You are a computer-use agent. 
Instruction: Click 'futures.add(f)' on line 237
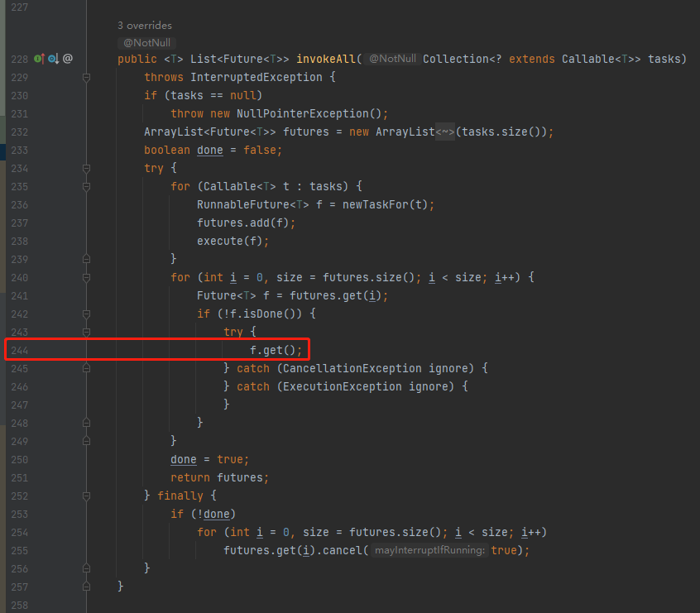243,223
